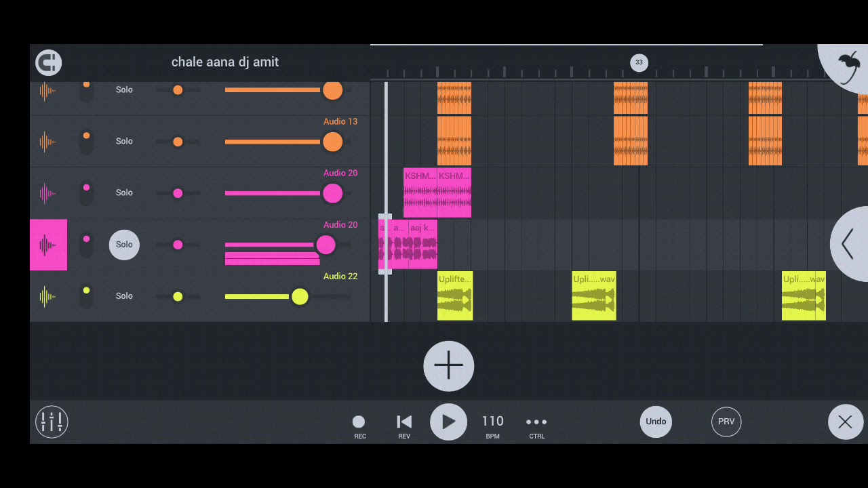Click the project title 'chale aana dj amit'

pyautogui.click(x=225, y=62)
